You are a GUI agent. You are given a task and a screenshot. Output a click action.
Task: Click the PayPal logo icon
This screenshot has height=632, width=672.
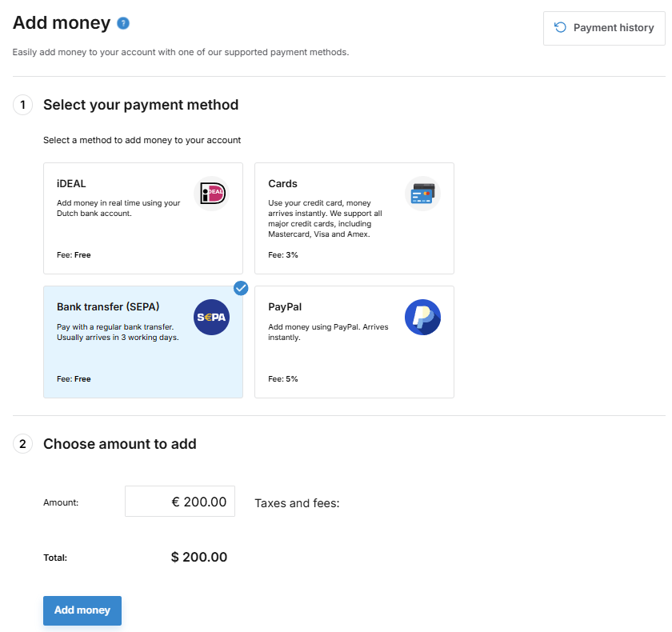(x=422, y=317)
